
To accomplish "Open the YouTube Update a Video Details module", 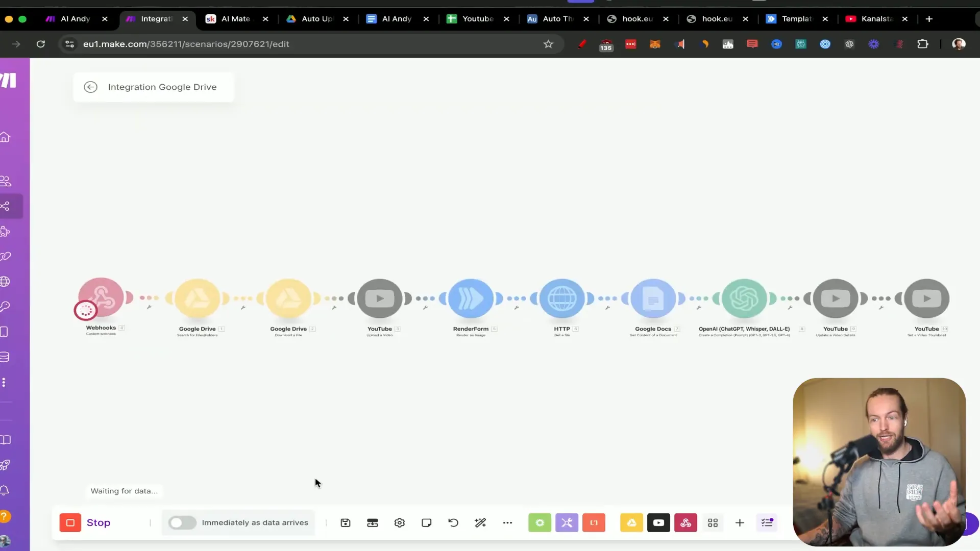I will pos(836,298).
